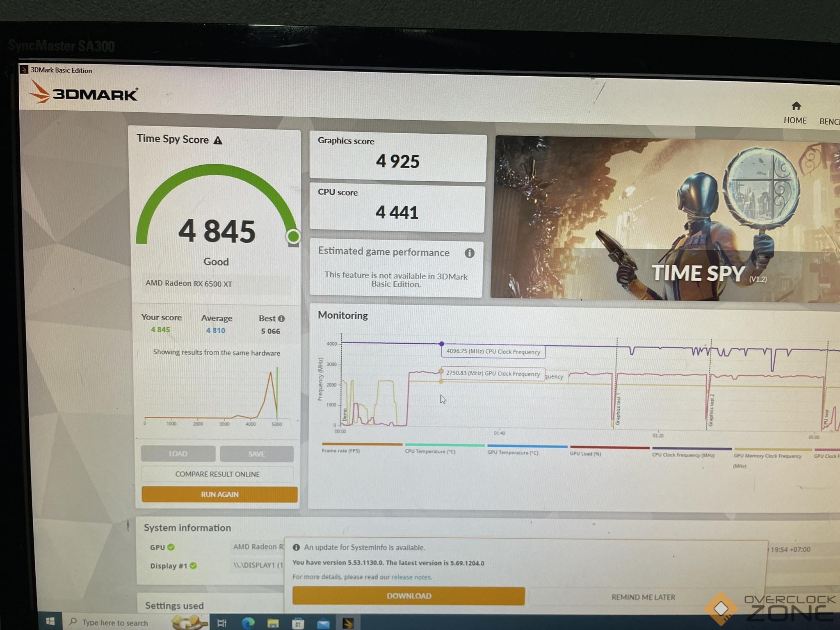840x630 pixels.
Task: Click the DOWNLOAD update button
Action: click(x=409, y=596)
